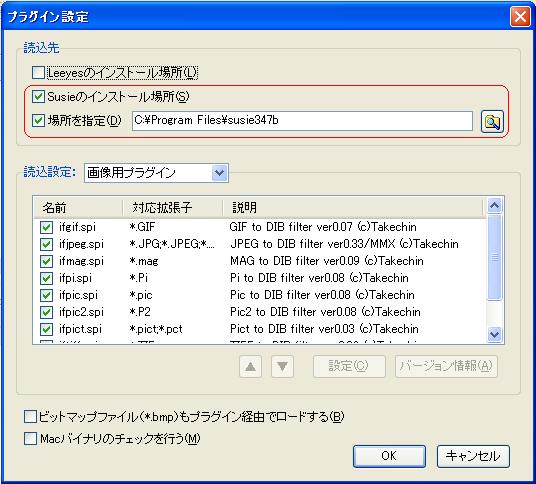The image size is (536, 484).
Task: Sort list by 対応拡張子 column header
Action: (173, 207)
